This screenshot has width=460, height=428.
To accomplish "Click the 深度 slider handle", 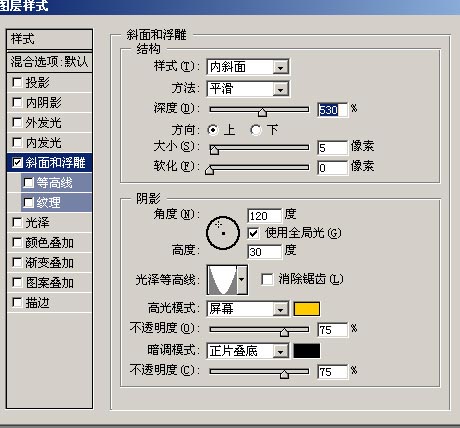I will 262,112.
